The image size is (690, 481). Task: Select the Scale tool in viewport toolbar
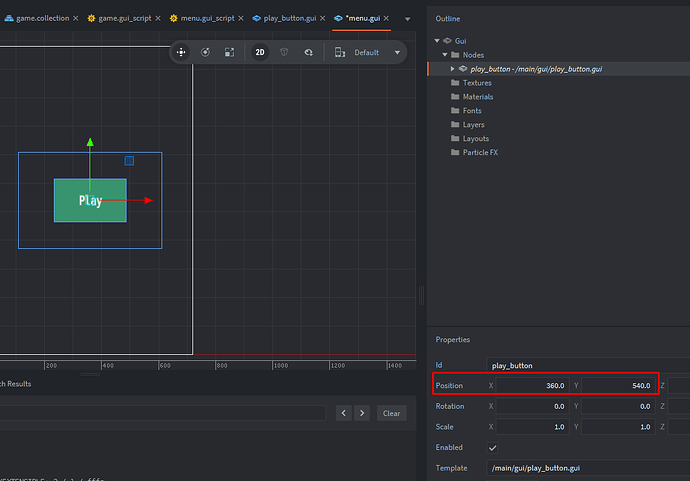229,52
